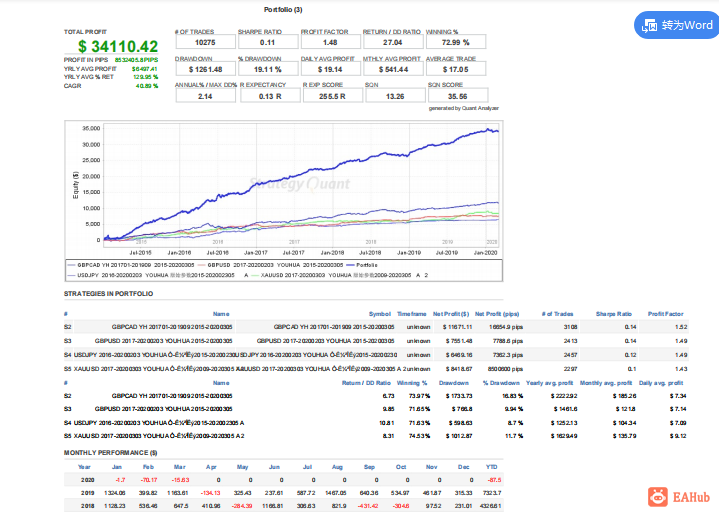Click the SQN Score value box 35.56
Screen dimensions: 719x512
click(458, 96)
